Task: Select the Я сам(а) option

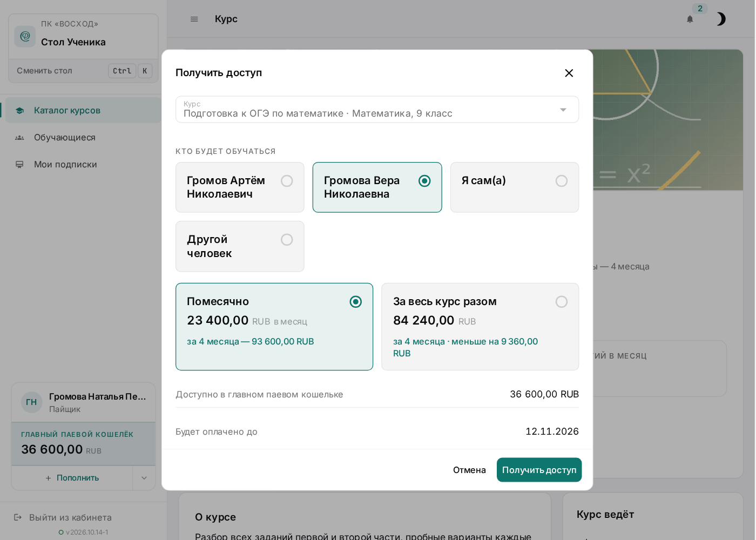Action: [515, 187]
